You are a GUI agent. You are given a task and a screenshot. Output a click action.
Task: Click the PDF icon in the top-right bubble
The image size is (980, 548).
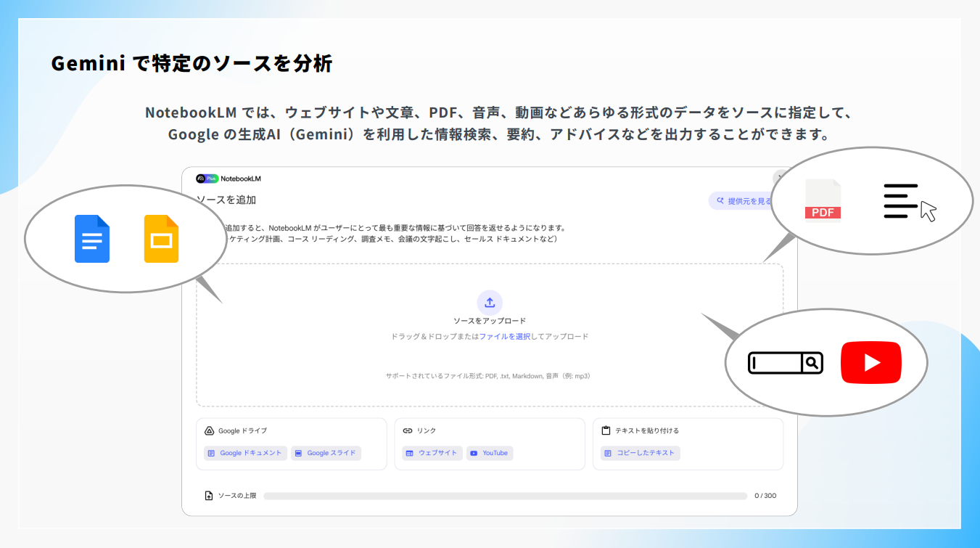click(x=823, y=200)
